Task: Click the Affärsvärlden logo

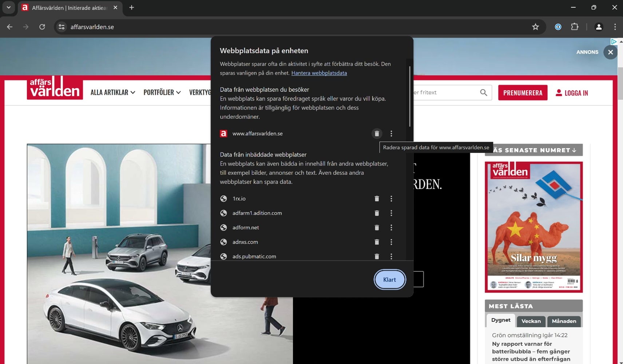Action: (55, 88)
